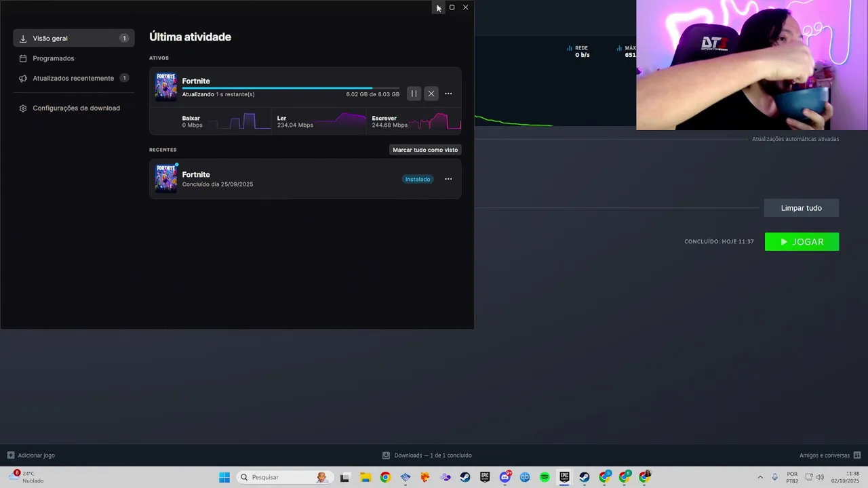Open more options for installed Fortnite entry
This screenshot has height=488, width=868.
[448, 179]
